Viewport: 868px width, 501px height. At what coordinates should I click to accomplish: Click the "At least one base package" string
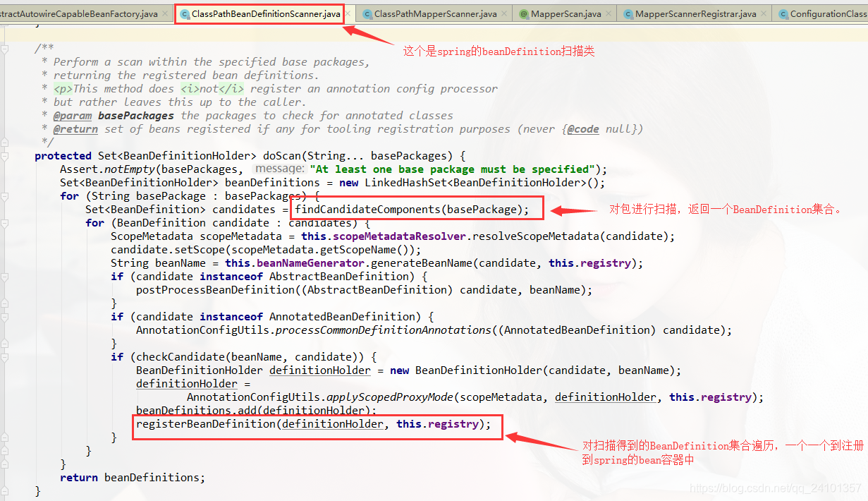point(452,169)
